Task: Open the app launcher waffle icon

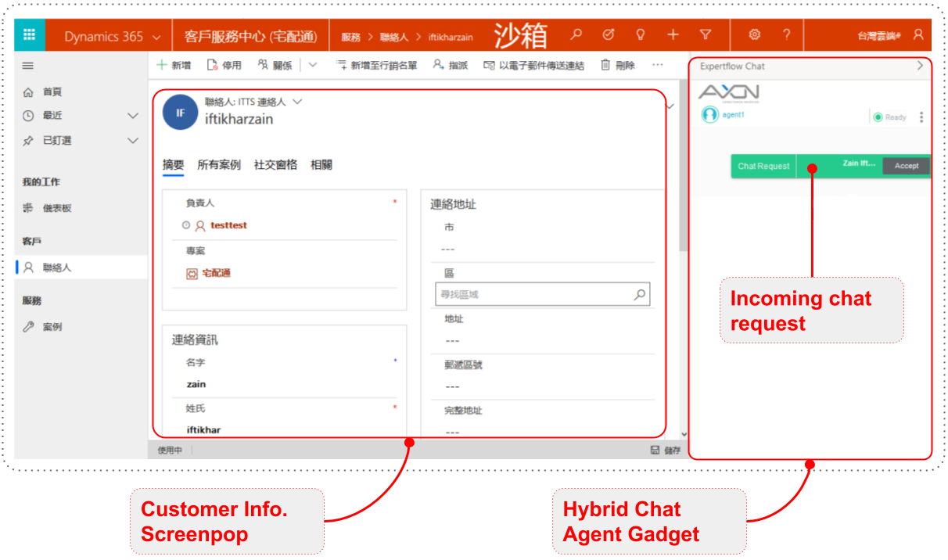Action: 30,35
